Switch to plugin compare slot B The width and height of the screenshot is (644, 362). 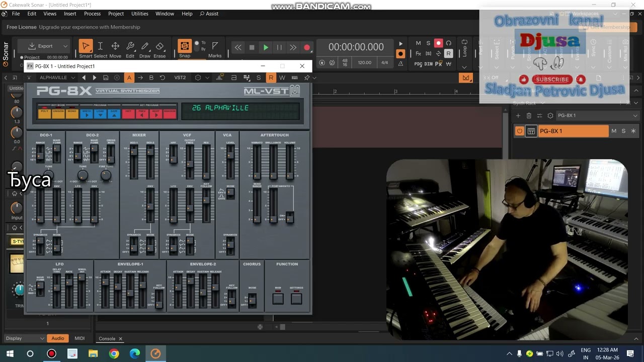pos(151,77)
